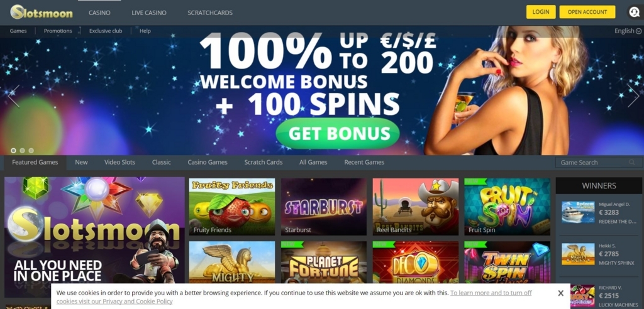This screenshot has height=309, width=644.
Task: Select the Scratch Cards tab
Action: [x=264, y=162]
